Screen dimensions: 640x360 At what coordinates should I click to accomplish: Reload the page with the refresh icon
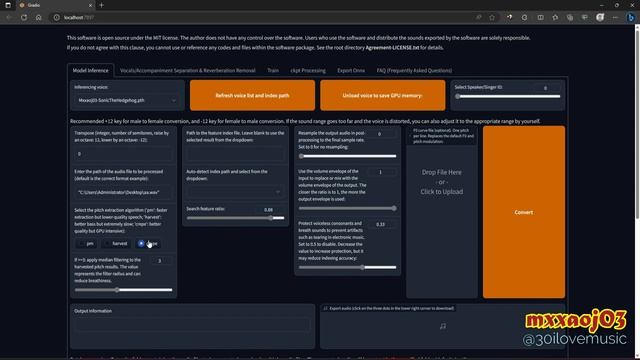coord(24,18)
